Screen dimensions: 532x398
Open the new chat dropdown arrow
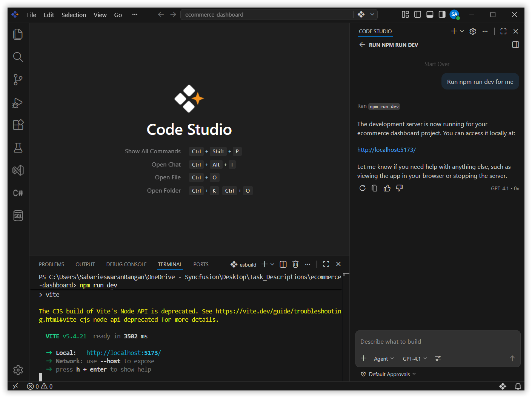tap(462, 31)
